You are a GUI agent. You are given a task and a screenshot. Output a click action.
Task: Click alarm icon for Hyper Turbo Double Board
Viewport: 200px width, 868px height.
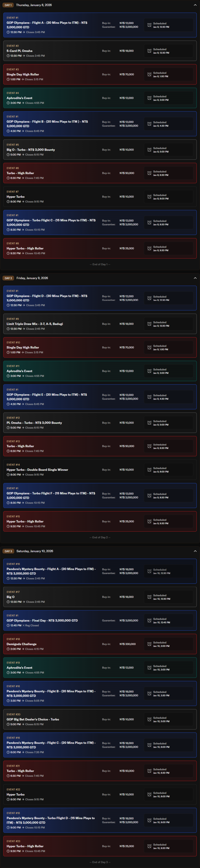point(149,470)
